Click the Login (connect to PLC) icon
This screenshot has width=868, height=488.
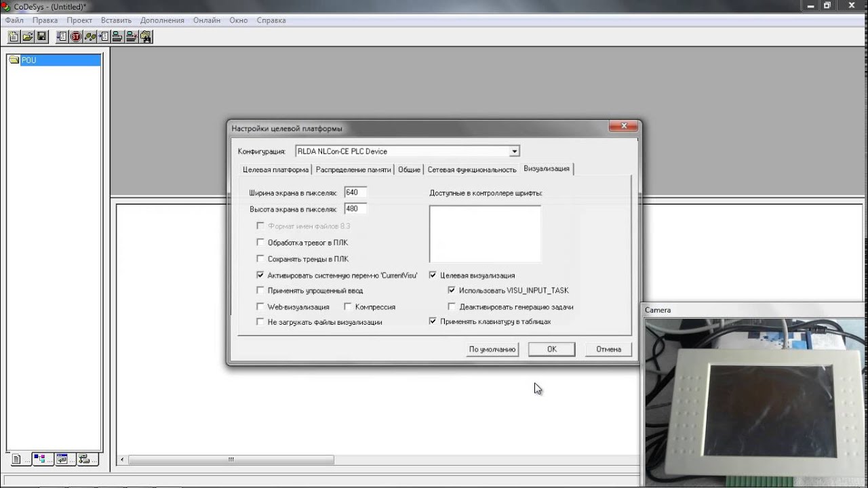tap(117, 37)
